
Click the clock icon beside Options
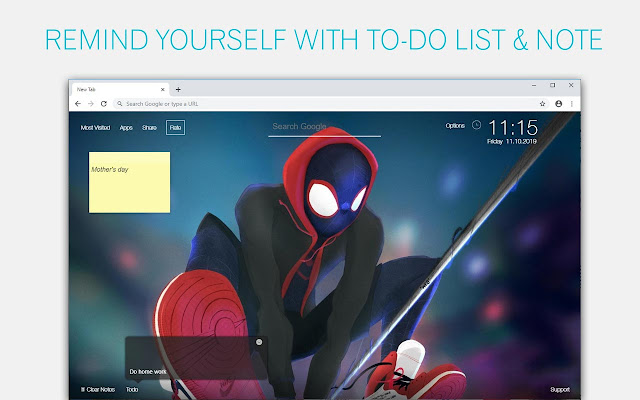(x=476, y=125)
